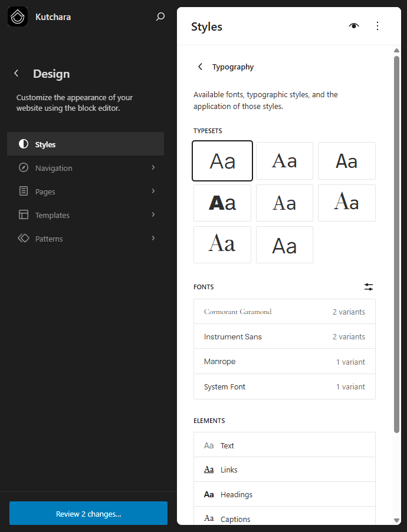Screen dimensions: 407x532
Task: Edit the Text element typography
Action: [284, 445]
